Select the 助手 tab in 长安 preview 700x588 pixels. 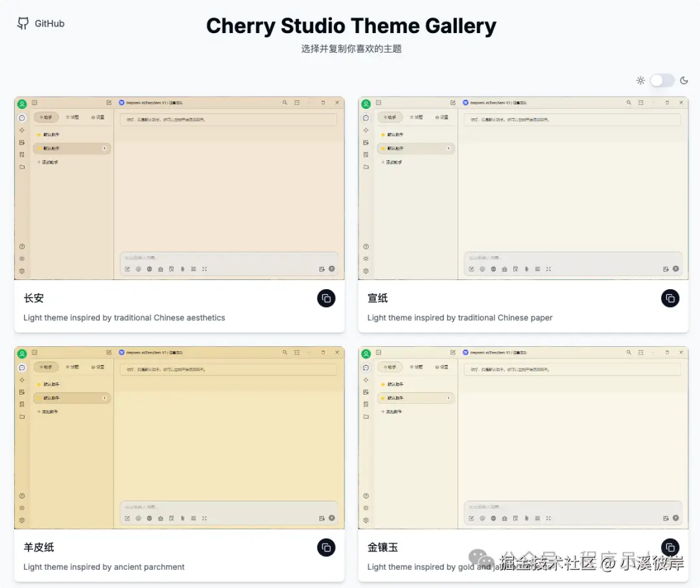point(46,117)
